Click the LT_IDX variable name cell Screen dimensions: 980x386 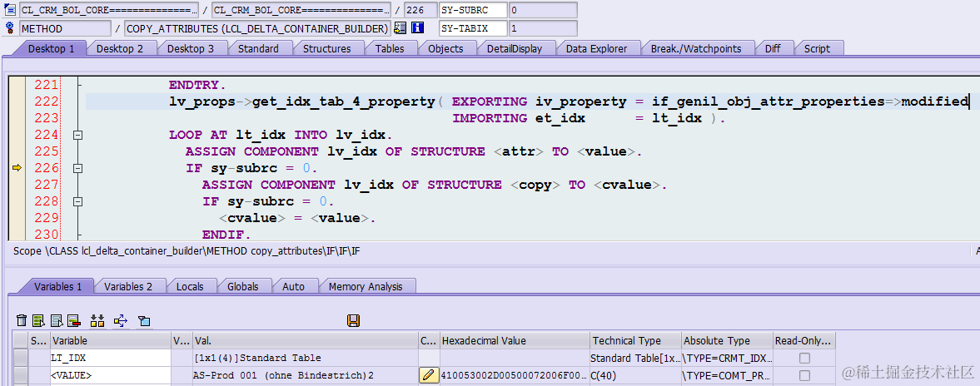pos(111,358)
